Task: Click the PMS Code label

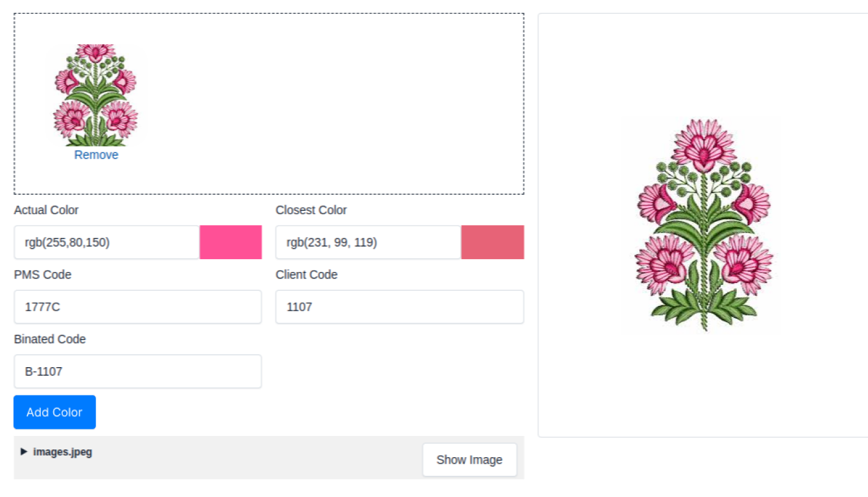Action: [42, 275]
